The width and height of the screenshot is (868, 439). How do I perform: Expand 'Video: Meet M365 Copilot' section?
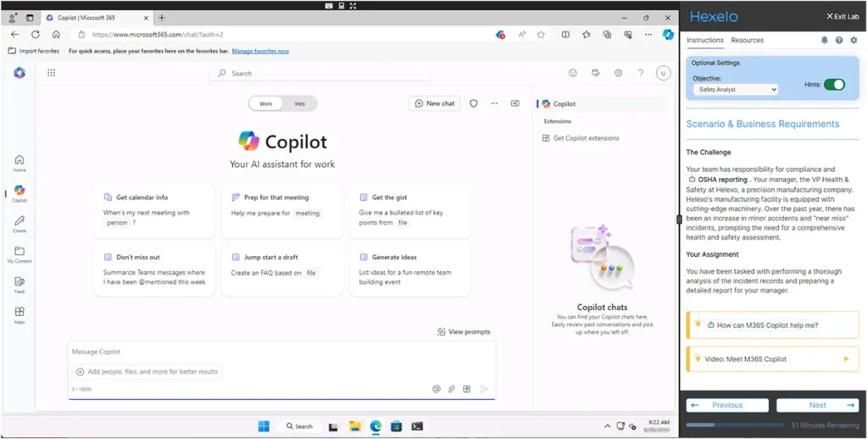771,358
